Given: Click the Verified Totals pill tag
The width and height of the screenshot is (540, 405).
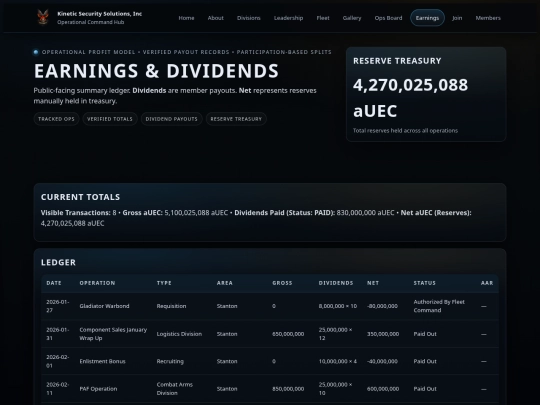Looking at the screenshot, I should pos(110,119).
